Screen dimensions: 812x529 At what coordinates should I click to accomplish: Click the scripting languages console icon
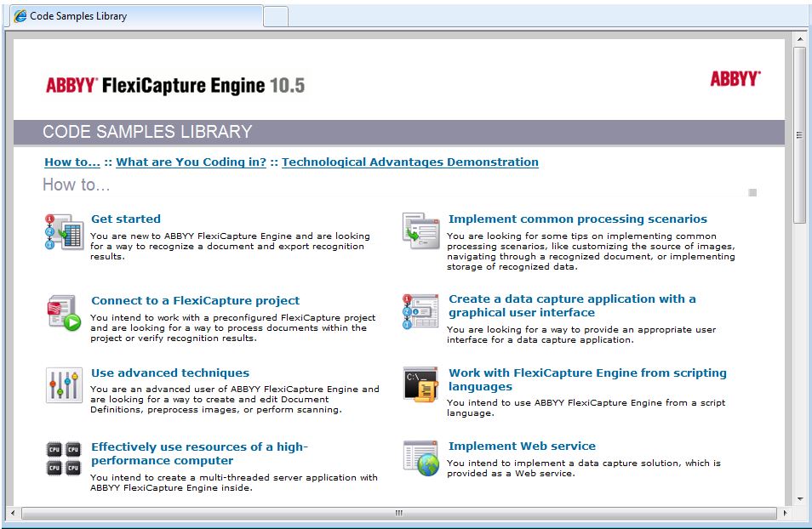pos(421,385)
